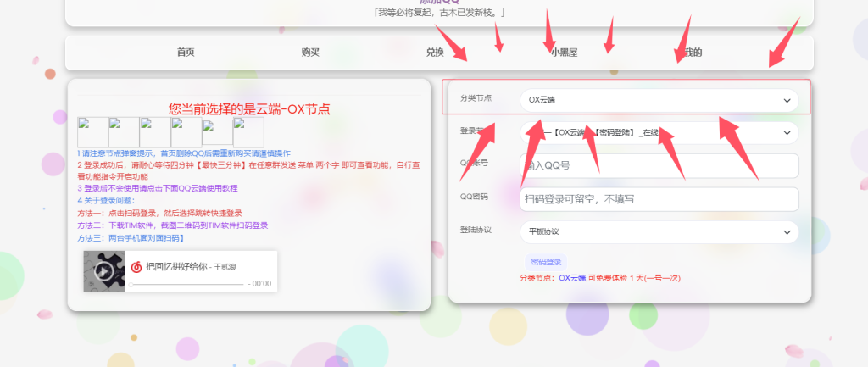
Task: Click the music player progress bar
Action: (186, 284)
